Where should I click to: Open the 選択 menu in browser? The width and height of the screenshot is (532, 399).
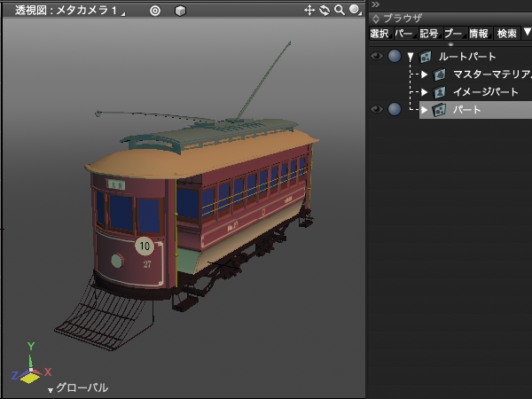click(379, 34)
